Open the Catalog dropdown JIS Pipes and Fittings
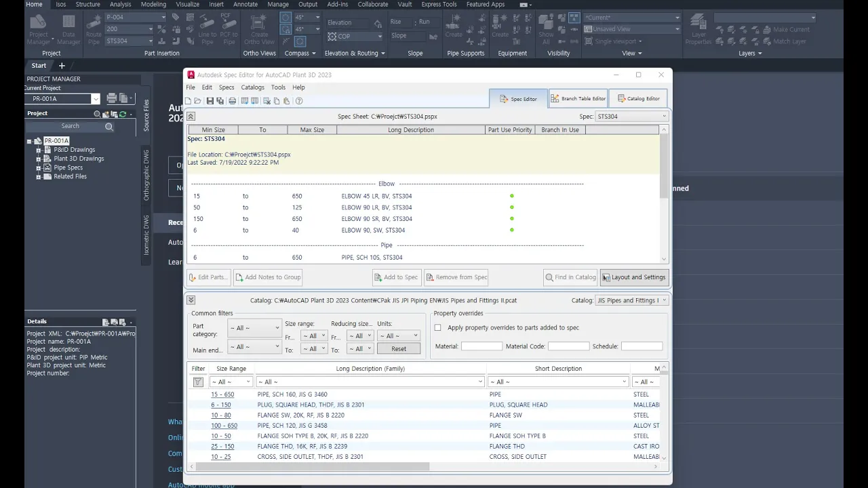This screenshot has height=488, width=868. point(631,300)
